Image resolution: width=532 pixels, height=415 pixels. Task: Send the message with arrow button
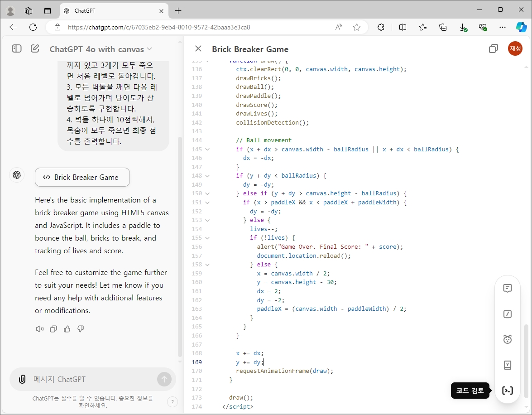coord(164,379)
